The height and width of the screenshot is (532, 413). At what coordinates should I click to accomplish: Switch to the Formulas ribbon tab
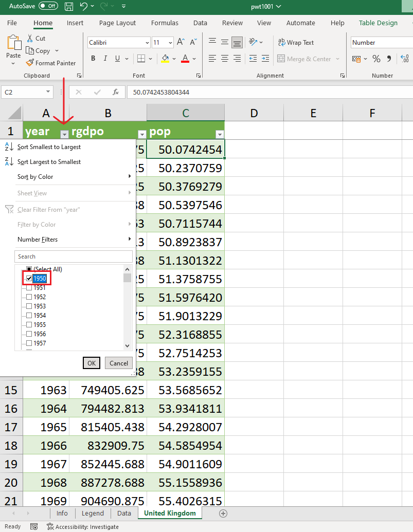165,23
